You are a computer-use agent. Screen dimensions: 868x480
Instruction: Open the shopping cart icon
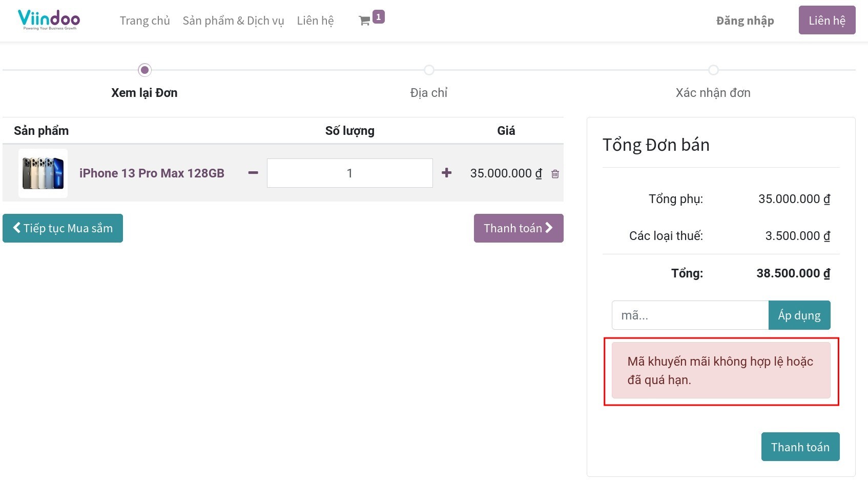pos(364,21)
